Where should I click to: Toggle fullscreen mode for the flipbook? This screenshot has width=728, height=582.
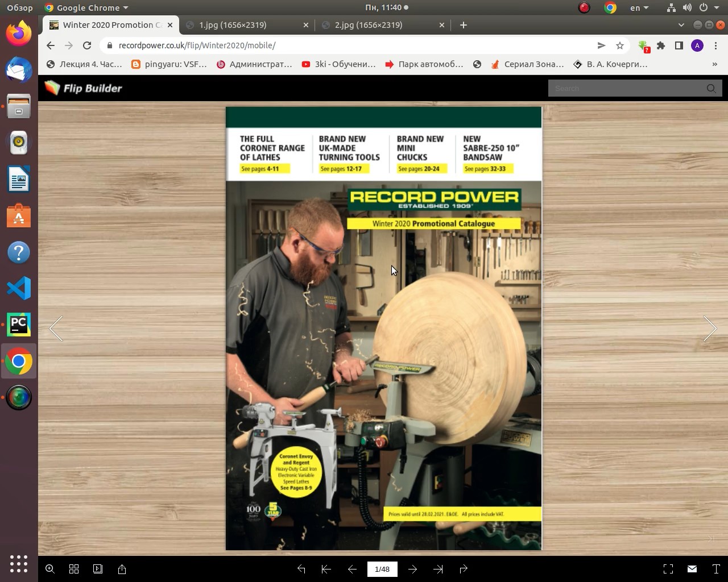click(x=668, y=569)
